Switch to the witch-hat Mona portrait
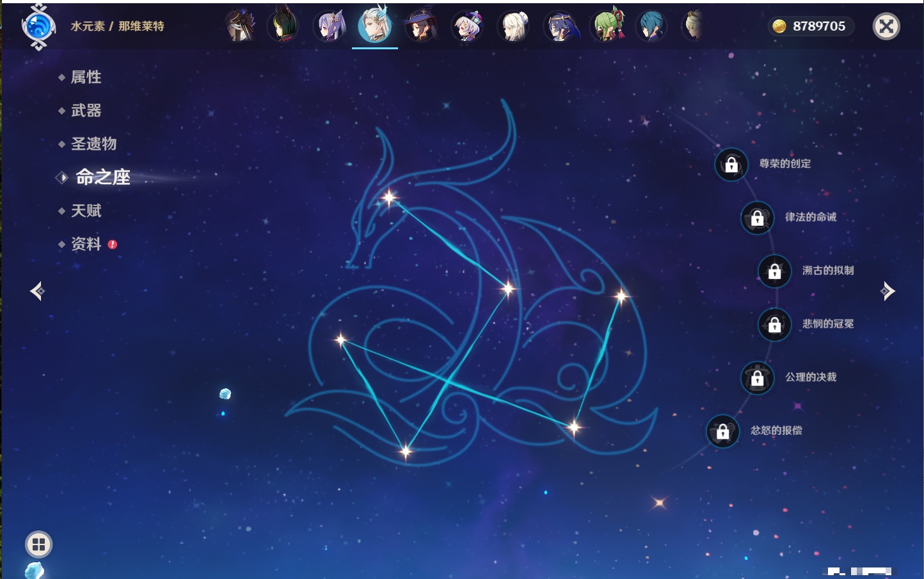 point(421,27)
